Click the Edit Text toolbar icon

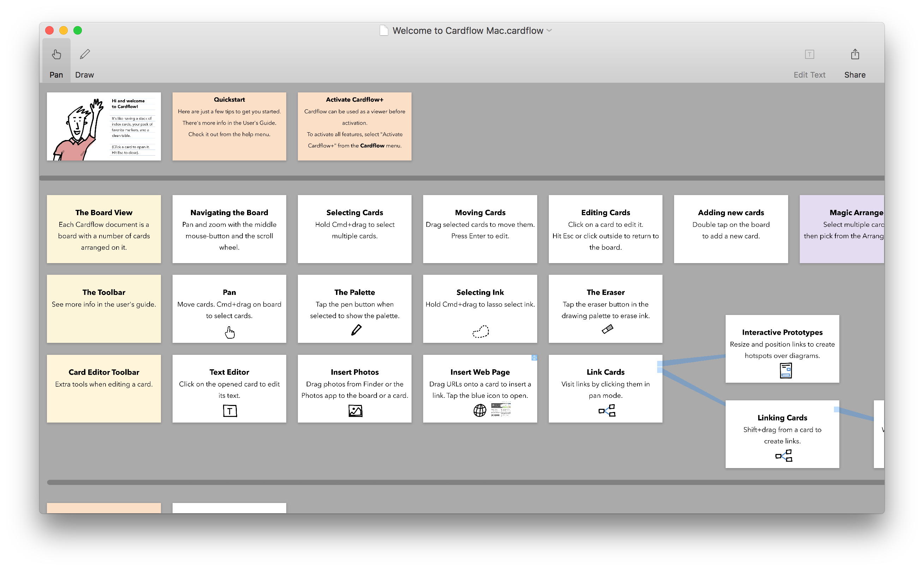[x=808, y=54]
